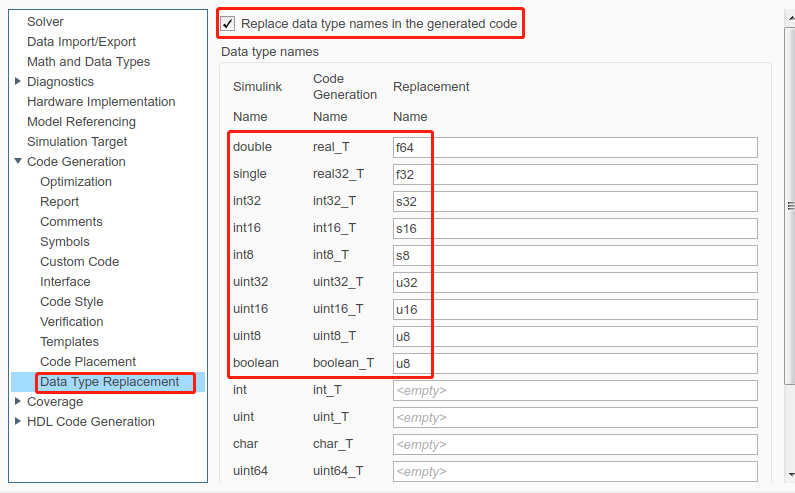795x493 pixels.
Task: Open the Optimization subpage
Action: [x=76, y=182]
